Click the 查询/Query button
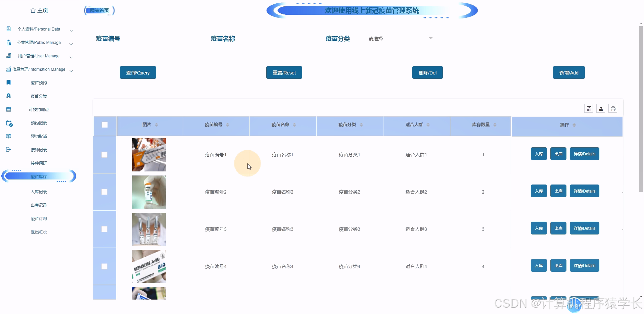The width and height of the screenshot is (644, 314). pos(138,72)
